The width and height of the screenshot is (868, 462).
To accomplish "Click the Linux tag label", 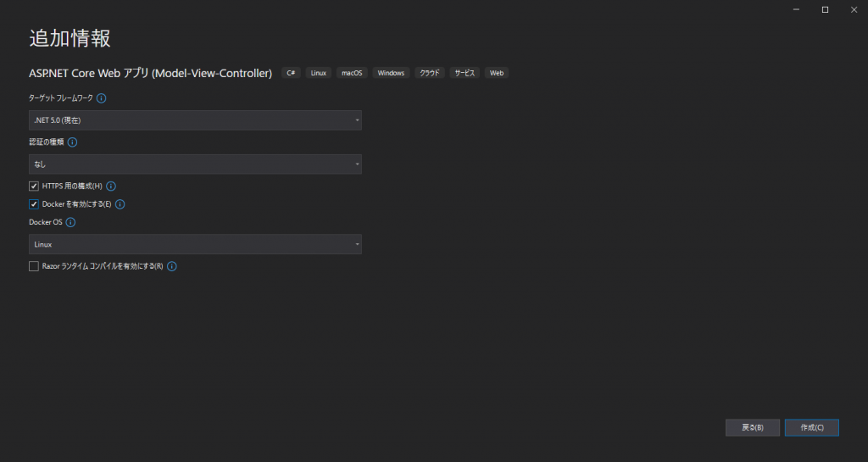I will [x=319, y=73].
